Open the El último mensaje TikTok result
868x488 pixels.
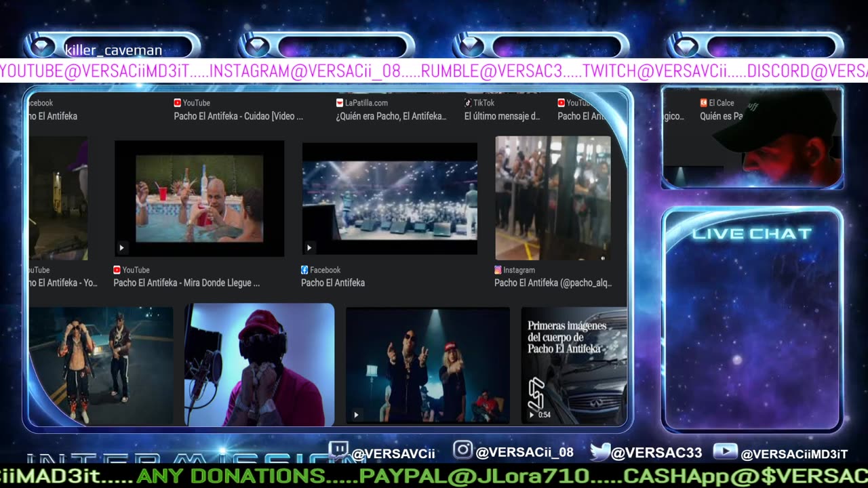[x=502, y=116]
